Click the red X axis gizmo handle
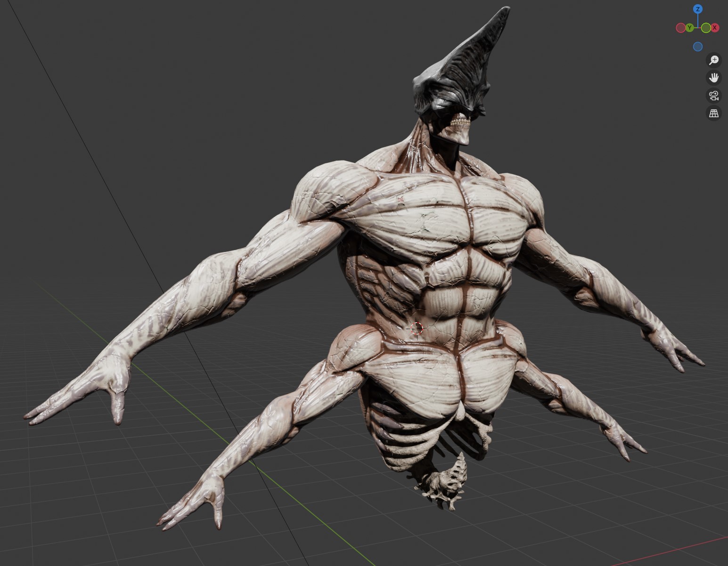Image resolution: width=728 pixels, height=566 pixels. click(715, 28)
